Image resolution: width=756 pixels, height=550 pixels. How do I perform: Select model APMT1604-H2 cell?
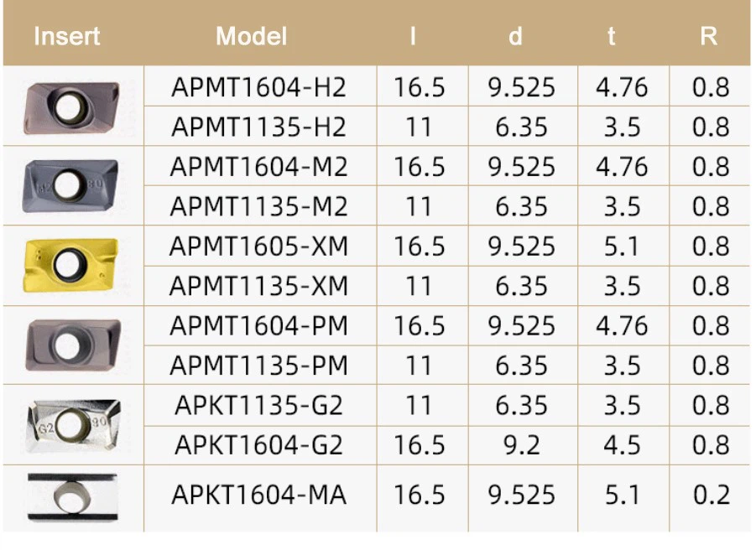259,87
